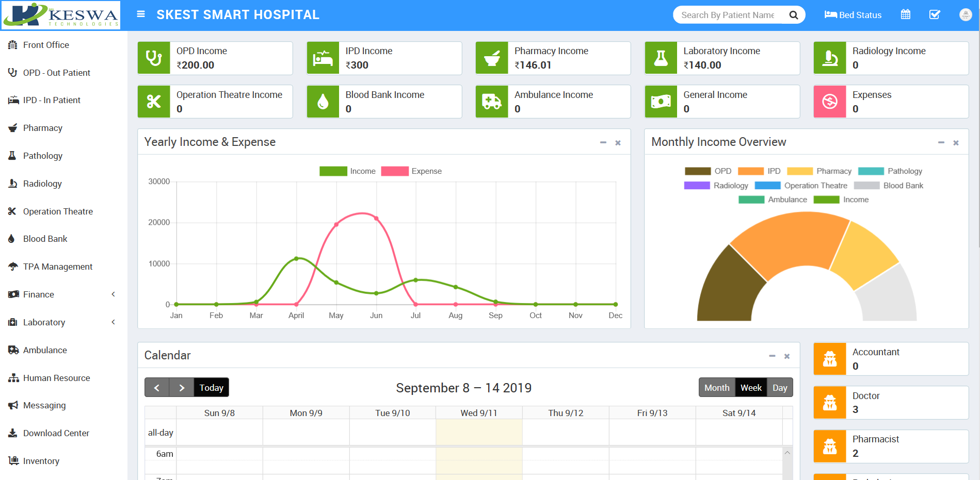Open Inventory sidebar item
Image resolution: width=980 pixels, height=480 pixels.
(41, 461)
